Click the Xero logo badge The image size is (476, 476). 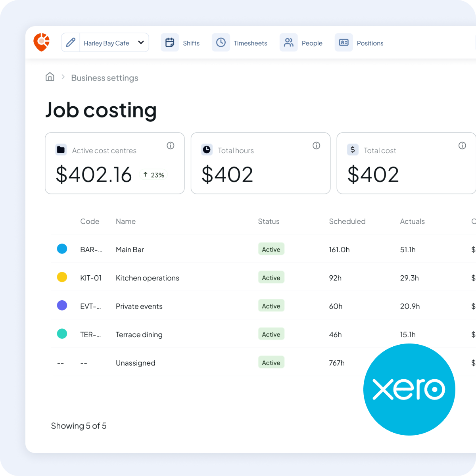pos(409,390)
